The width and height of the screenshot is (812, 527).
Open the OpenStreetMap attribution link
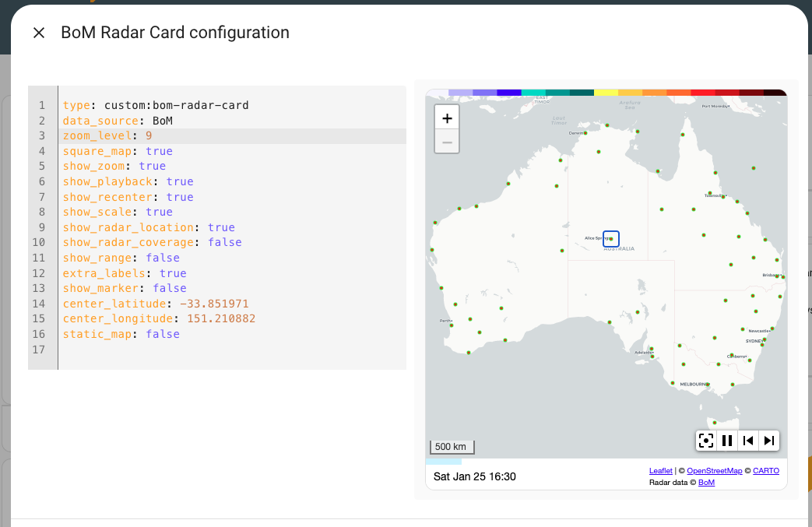pos(715,470)
